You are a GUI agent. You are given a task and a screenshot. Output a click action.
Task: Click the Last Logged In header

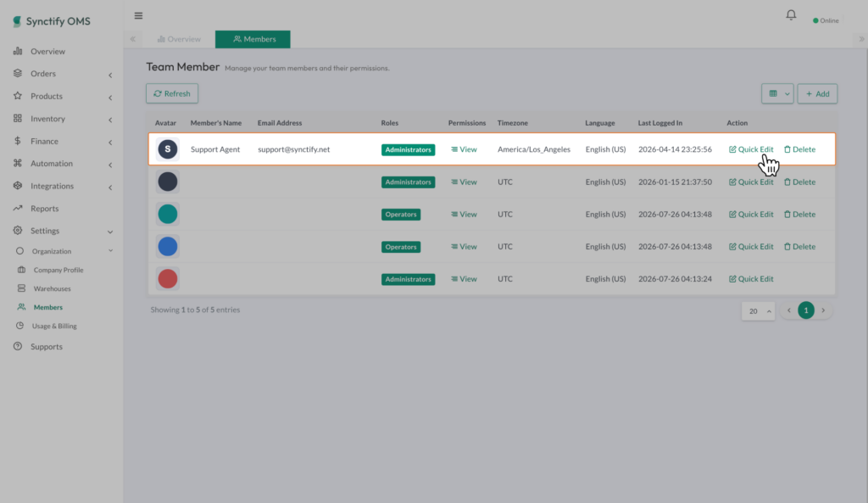pyautogui.click(x=659, y=123)
